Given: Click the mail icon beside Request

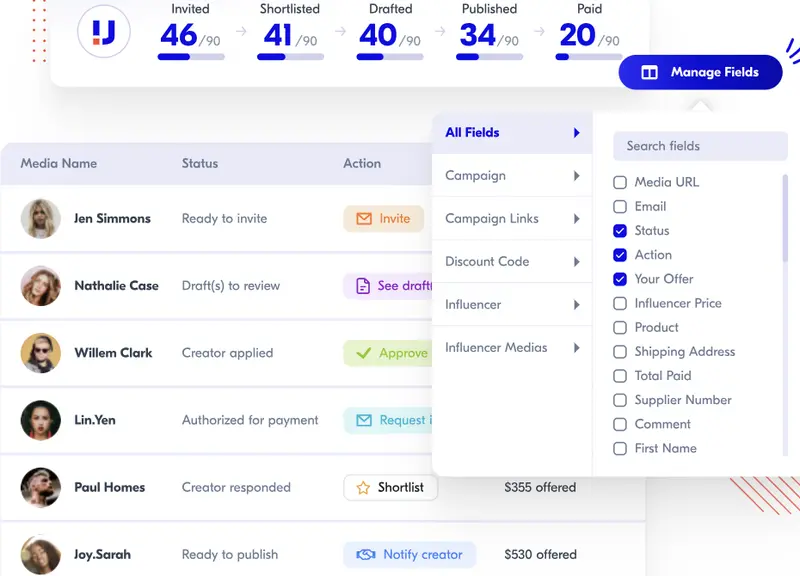Looking at the screenshot, I should coord(363,420).
